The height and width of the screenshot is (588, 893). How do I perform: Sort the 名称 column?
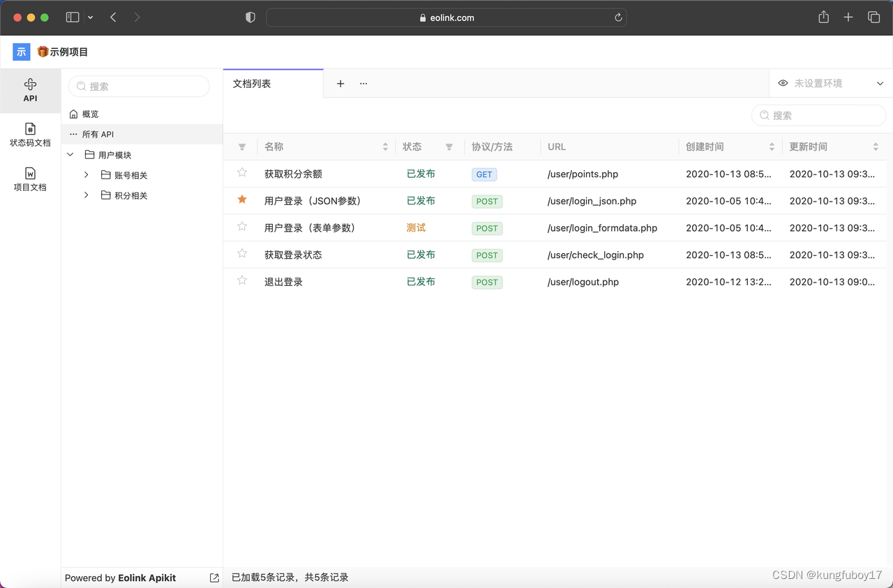pyautogui.click(x=385, y=147)
